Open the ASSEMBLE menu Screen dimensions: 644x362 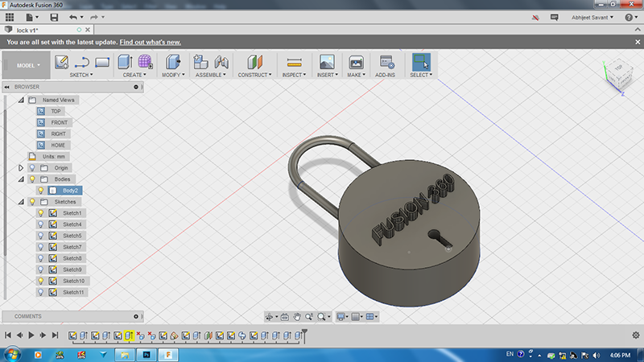211,75
